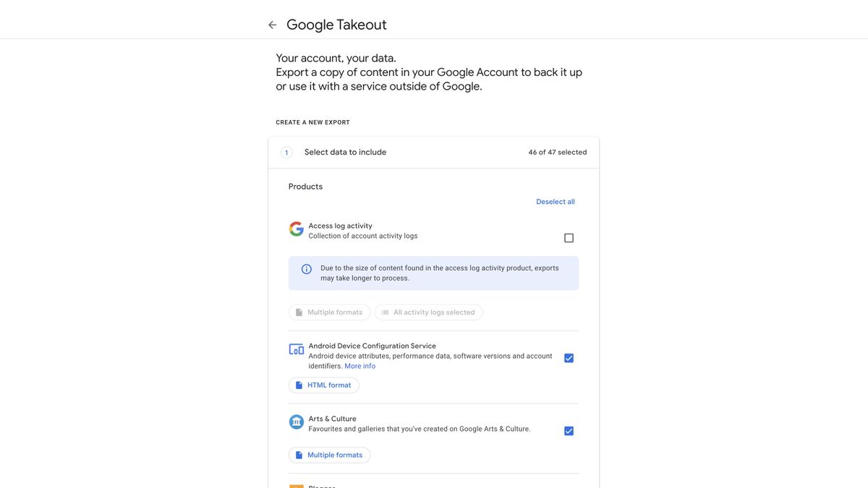Click the file icon inside HTML format chip
The height and width of the screenshot is (488, 868).
[298, 384]
